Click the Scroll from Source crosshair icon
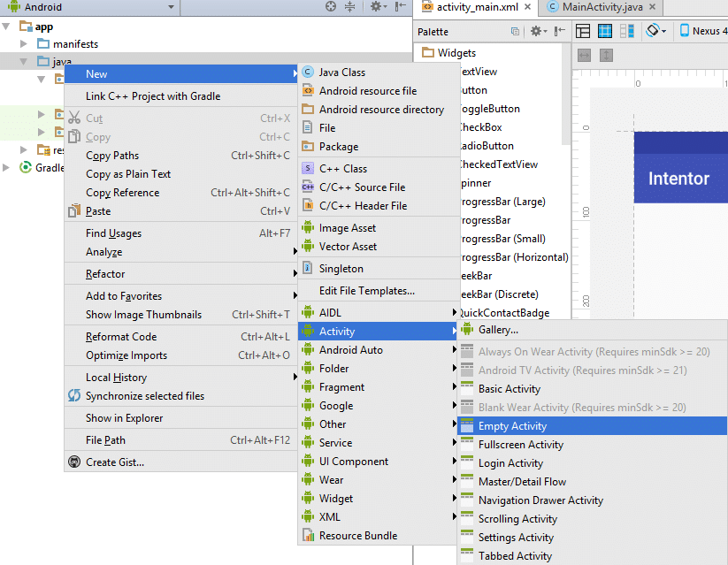The width and height of the screenshot is (728, 565). pyautogui.click(x=331, y=6)
